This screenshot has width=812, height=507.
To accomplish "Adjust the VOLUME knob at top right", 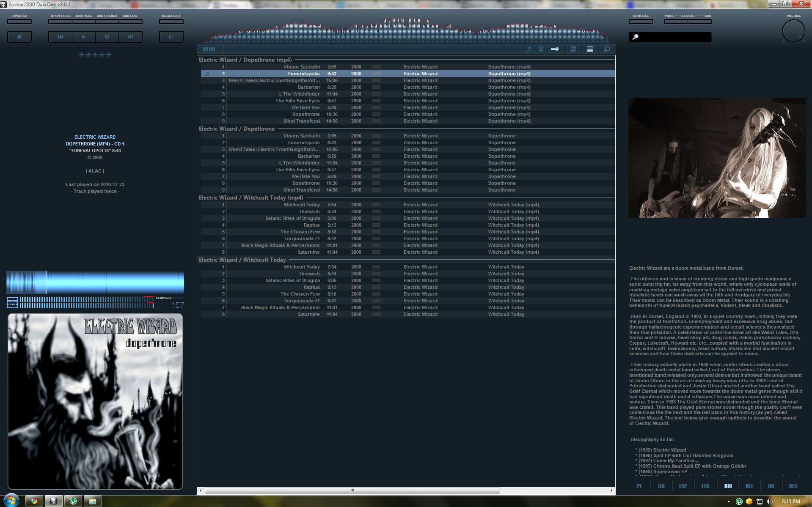I will [794, 31].
